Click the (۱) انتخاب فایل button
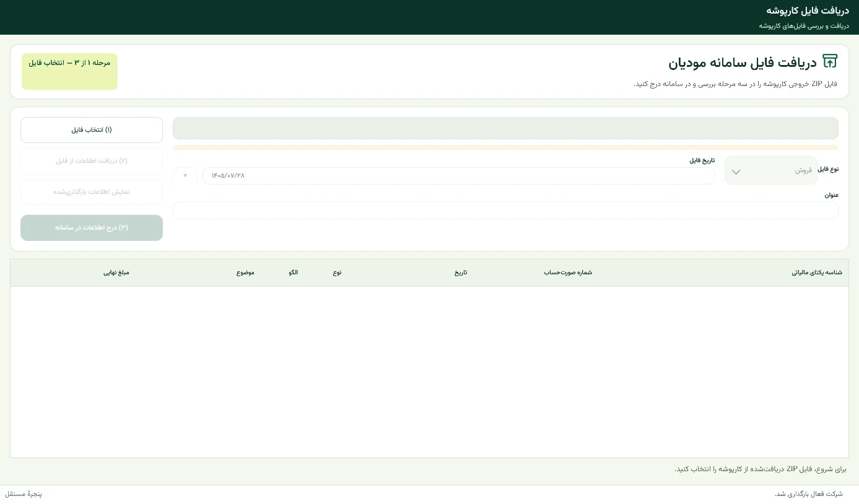Screen dimensions: 859x504 pyautogui.click(x=92, y=130)
